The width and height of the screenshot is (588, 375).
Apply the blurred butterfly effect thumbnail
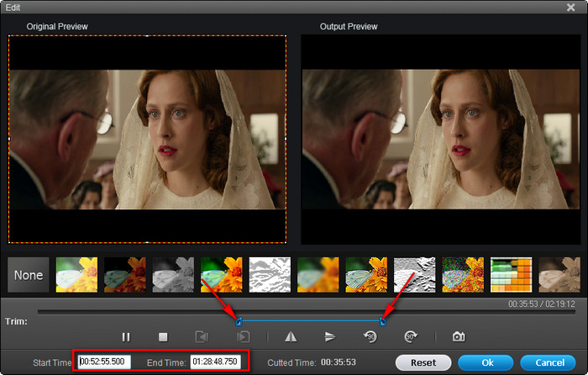318,275
